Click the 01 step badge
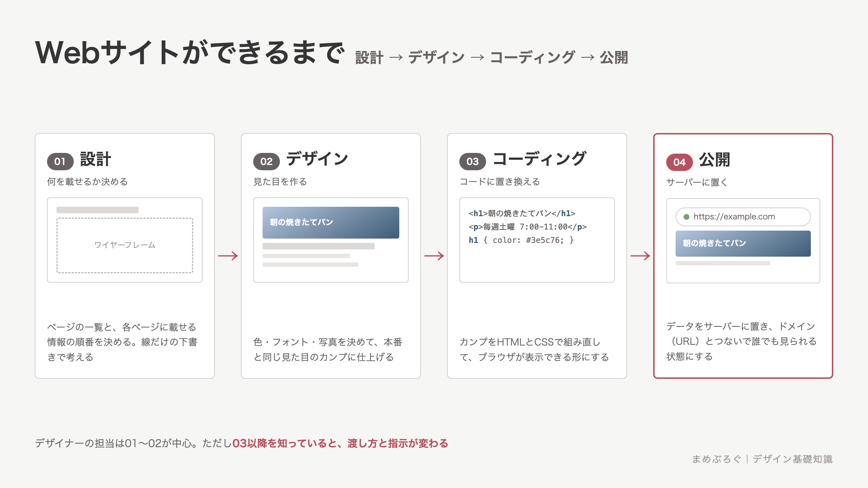868x488 pixels. coord(60,161)
